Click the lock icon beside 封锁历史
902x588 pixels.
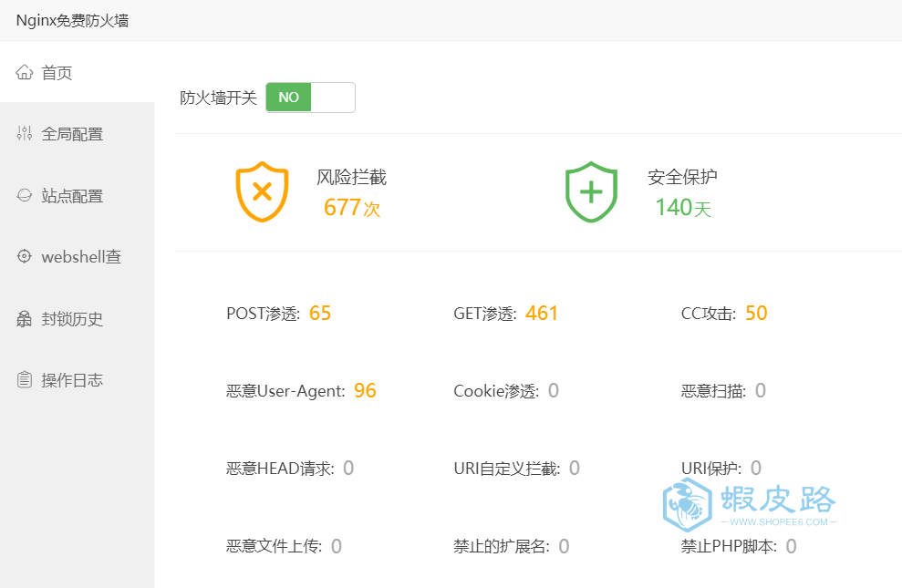24,318
